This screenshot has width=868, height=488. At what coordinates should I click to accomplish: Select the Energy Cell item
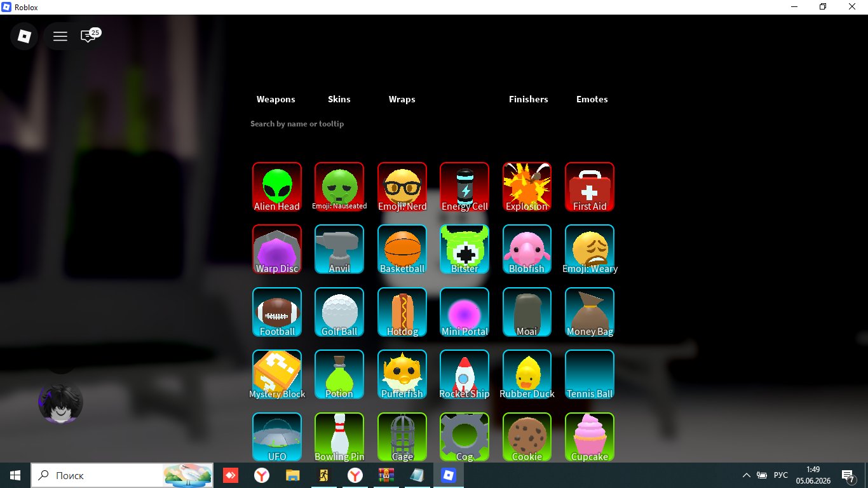coord(465,187)
